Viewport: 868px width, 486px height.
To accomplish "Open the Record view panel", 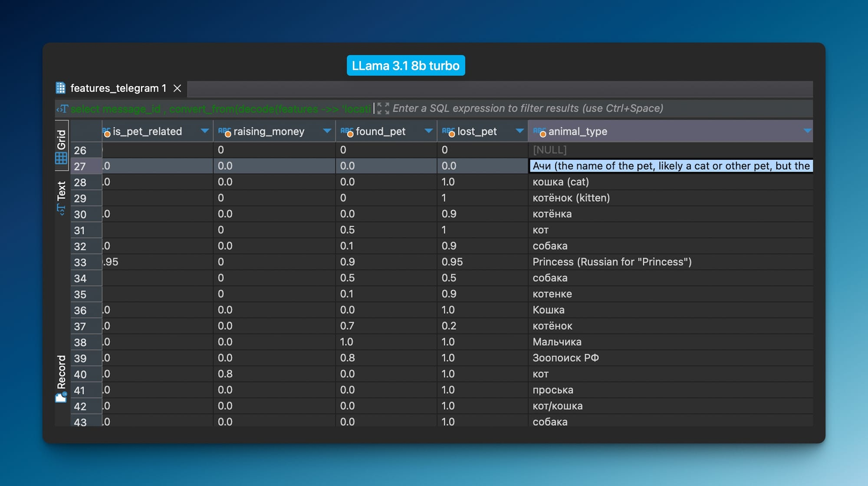I will (x=61, y=378).
